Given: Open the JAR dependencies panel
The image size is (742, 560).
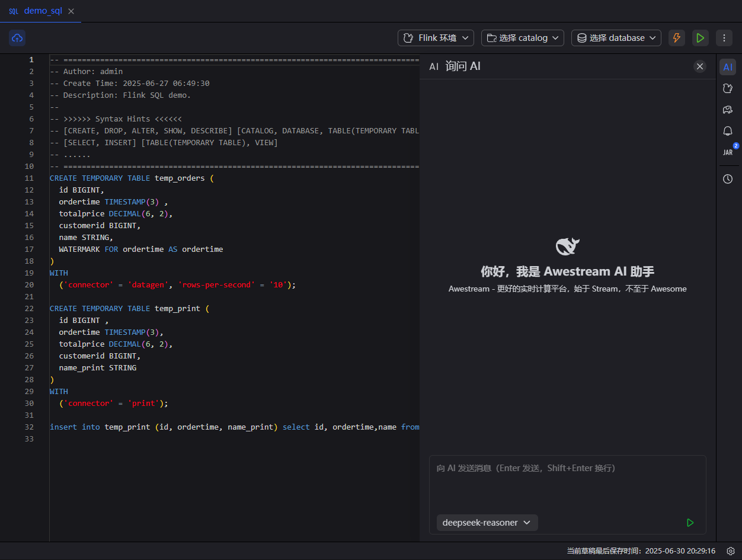Looking at the screenshot, I should point(728,152).
